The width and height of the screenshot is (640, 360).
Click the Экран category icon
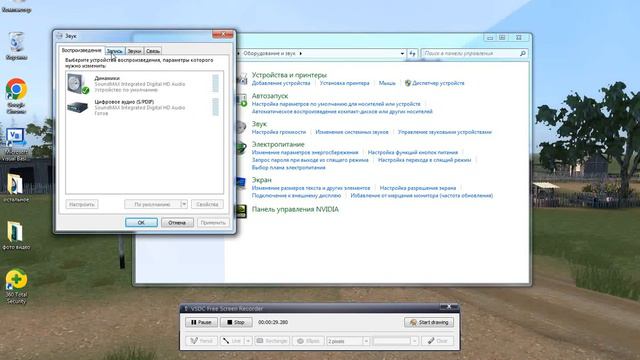coord(241,183)
